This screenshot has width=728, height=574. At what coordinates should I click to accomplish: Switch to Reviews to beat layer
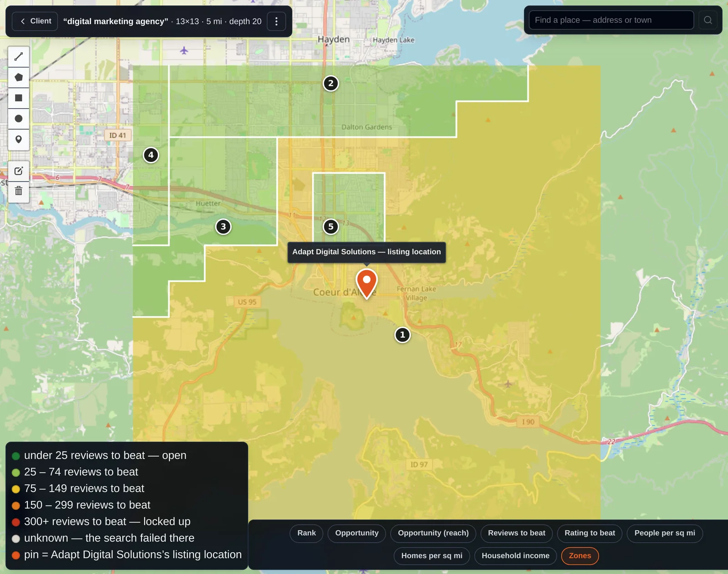(x=516, y=533)
